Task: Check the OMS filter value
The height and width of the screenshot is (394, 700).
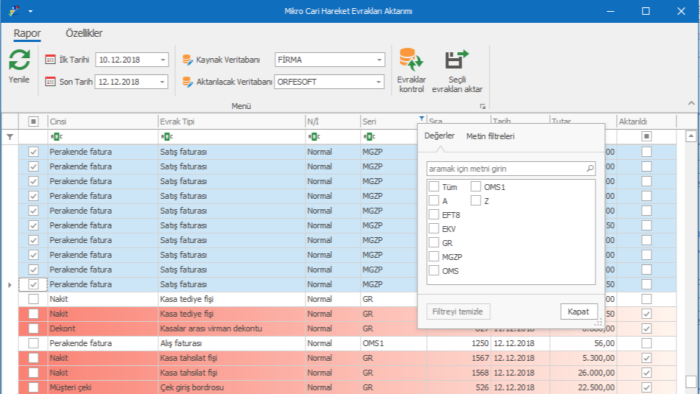Action: click(434, 270)
